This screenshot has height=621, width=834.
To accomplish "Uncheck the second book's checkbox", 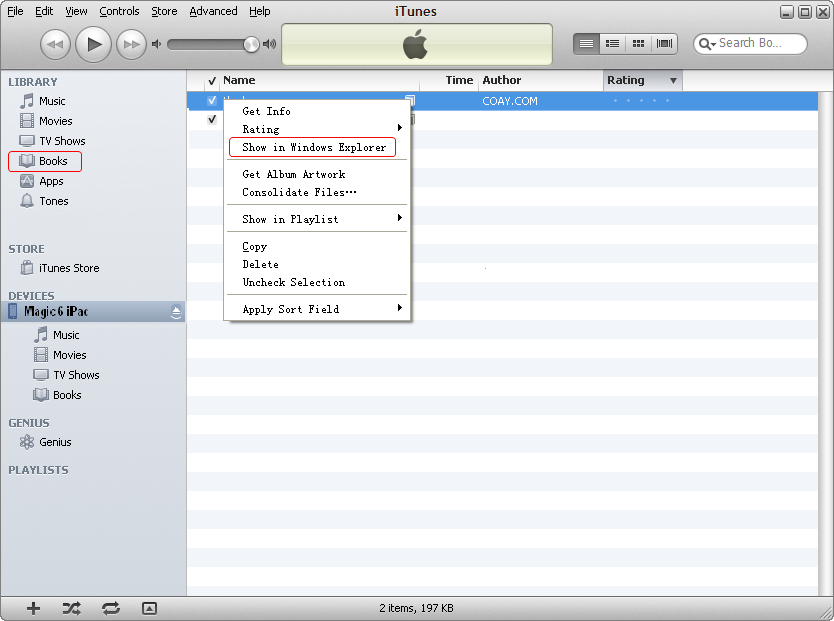I will 212,119.
